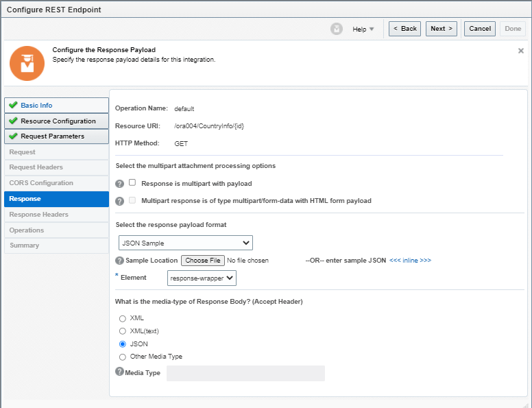This screenshot has height=408, width=532.
Task: Click help icon next to Media Type
Action: click(119, 372)
